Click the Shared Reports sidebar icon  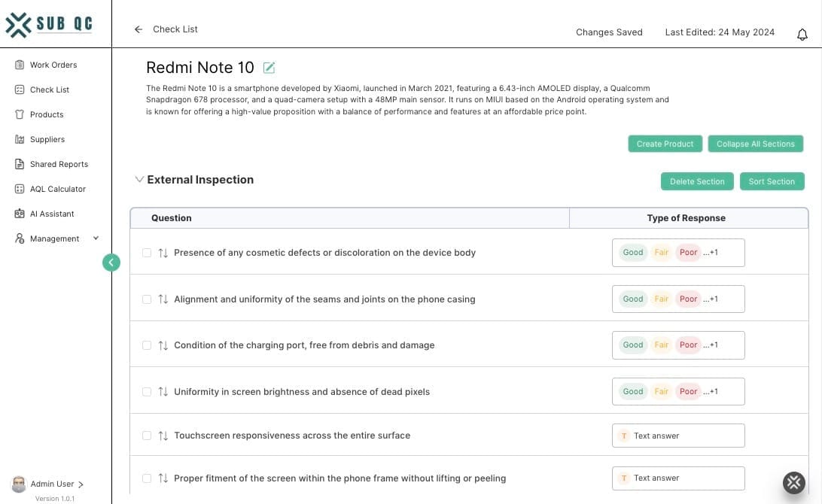[x=20, y=164]
